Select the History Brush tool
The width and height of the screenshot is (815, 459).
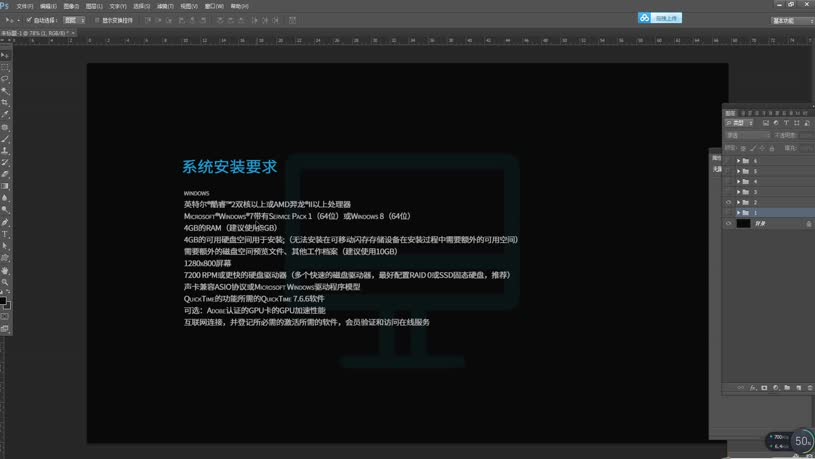5,163
